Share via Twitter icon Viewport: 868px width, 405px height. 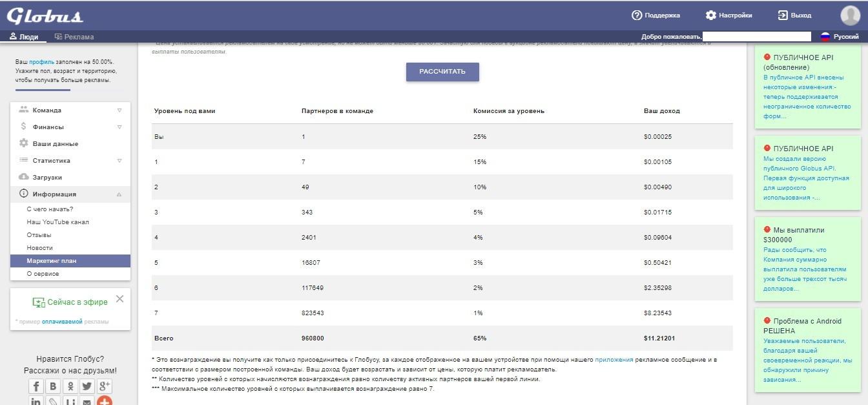(87, 386)
